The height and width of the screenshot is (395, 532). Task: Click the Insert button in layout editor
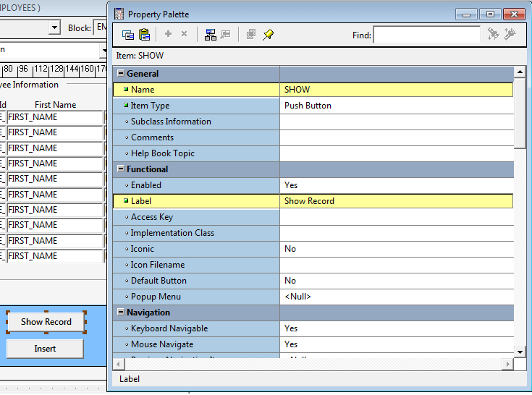coord(45,349)
